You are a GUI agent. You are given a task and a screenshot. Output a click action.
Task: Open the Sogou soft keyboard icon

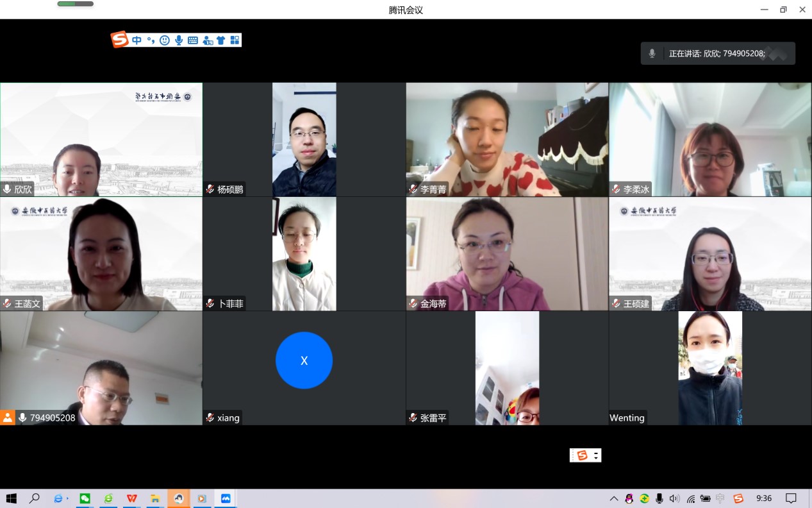(x=193, y=40)
